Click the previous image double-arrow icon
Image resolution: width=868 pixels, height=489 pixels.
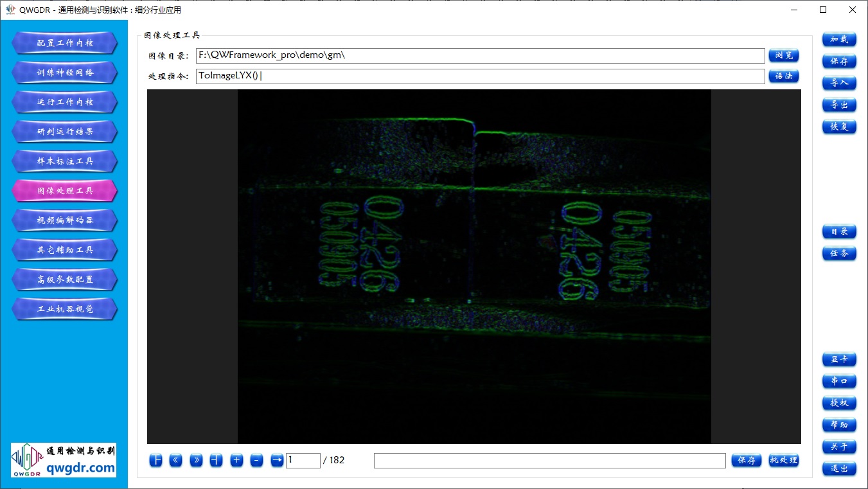click(x=176, y=460)
